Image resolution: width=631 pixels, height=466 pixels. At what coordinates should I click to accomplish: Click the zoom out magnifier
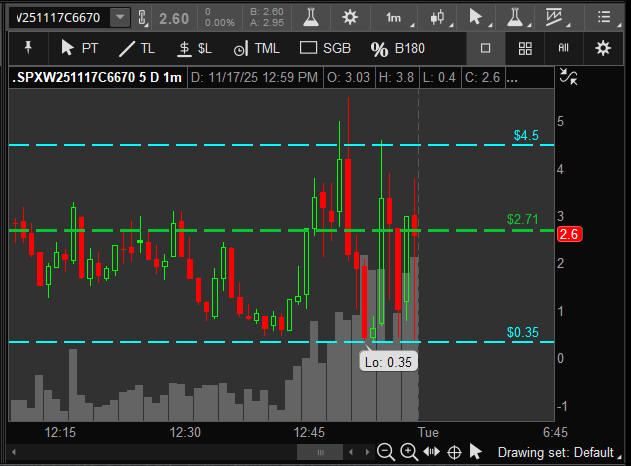point(386,452)
